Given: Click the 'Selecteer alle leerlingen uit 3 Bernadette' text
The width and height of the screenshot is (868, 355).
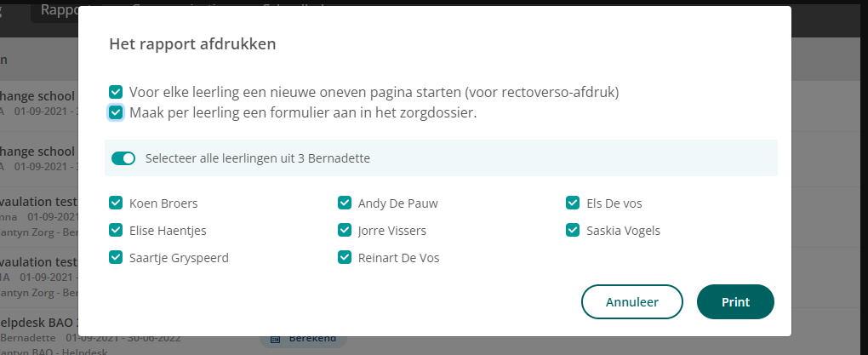Looking at the screenshot, I should click(258, 158).
